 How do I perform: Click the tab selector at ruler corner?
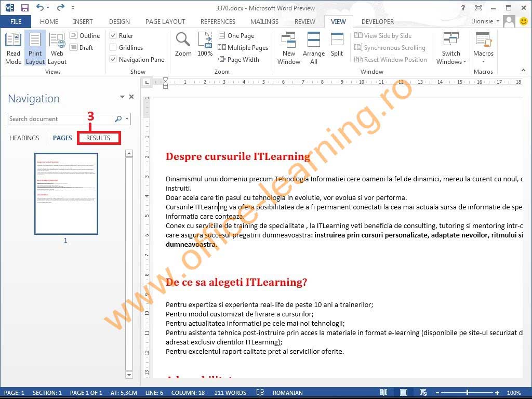147,82
